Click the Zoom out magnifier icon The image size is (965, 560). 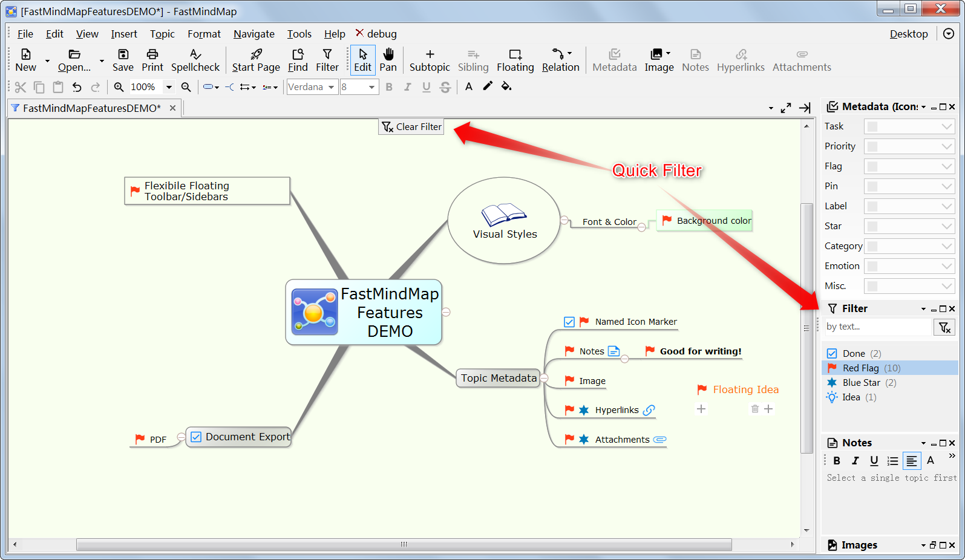point(186,87)
